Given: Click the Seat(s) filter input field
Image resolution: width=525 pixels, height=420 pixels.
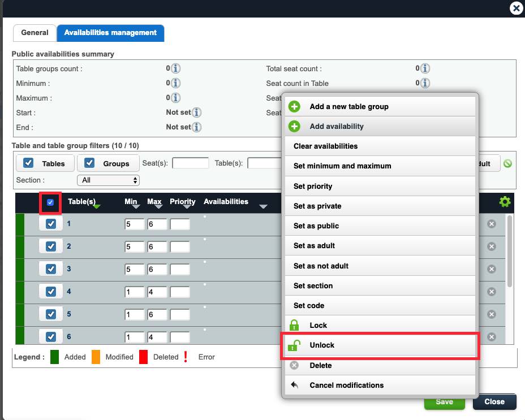Looking at the screenshot, I should [190, 163].
